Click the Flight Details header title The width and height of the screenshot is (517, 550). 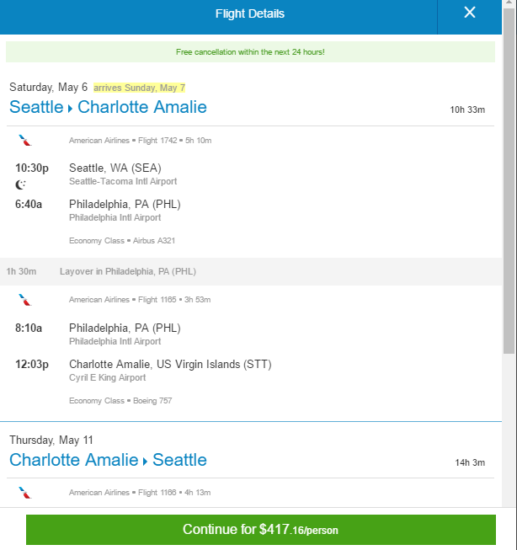coord(250,14)
